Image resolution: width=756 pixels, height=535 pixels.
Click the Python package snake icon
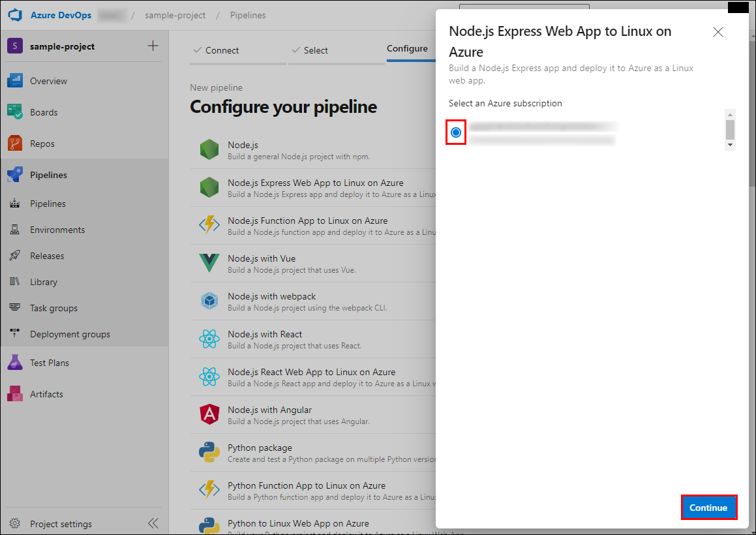click(209, 453)
